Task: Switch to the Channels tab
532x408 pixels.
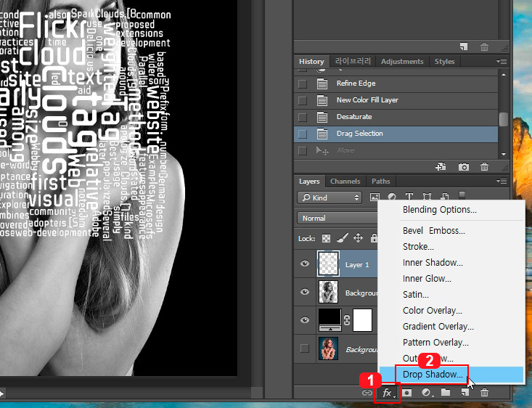Action: [x=345, y=181]
